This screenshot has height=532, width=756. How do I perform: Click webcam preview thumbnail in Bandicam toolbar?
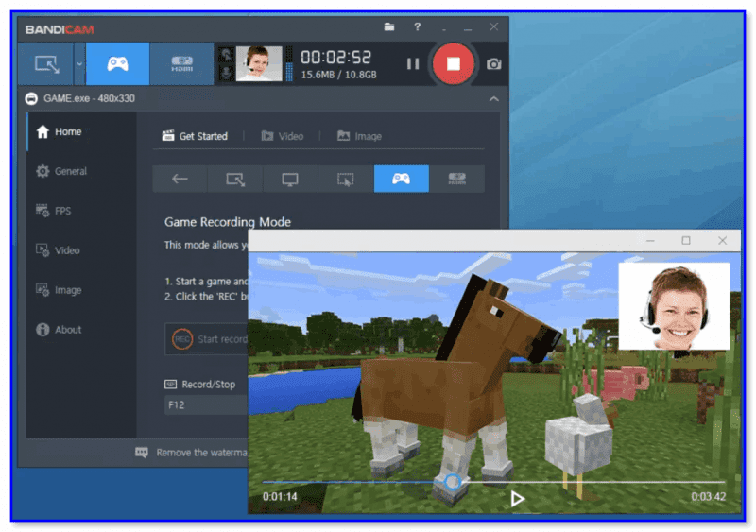(259, 63)
